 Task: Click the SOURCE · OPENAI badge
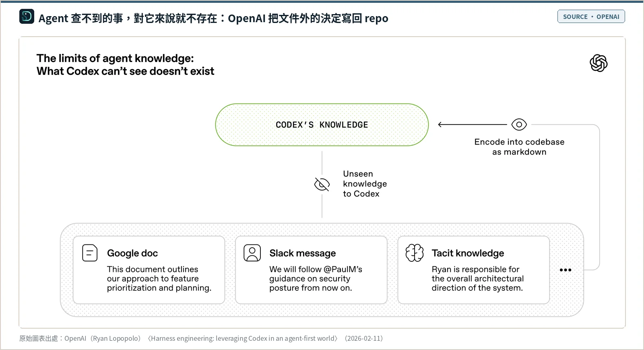591,17
